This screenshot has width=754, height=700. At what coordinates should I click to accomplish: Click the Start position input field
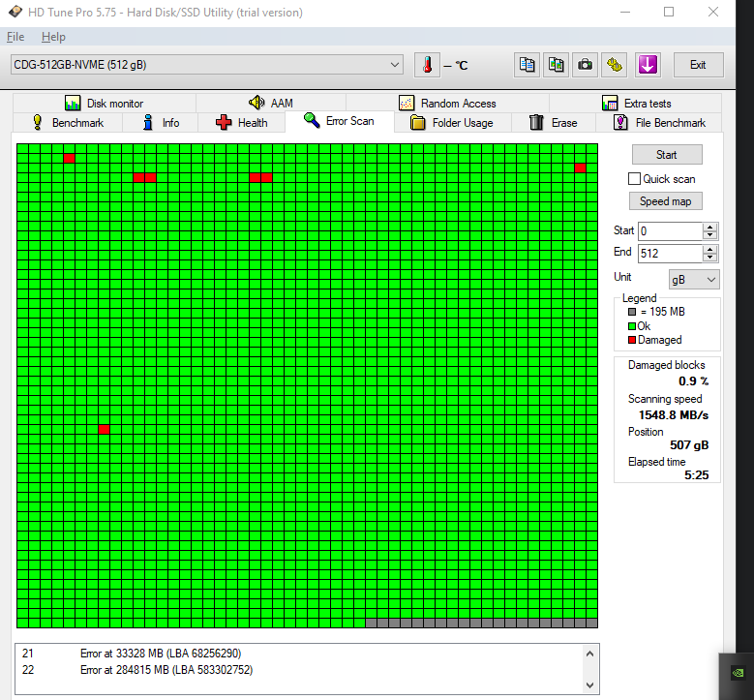[671, 231]
